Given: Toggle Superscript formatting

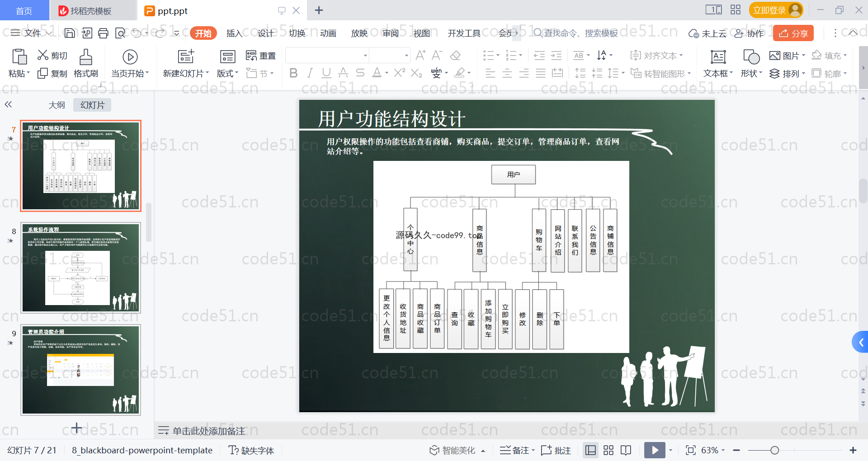Looking at the screenshot, I should tap(399, 73).
